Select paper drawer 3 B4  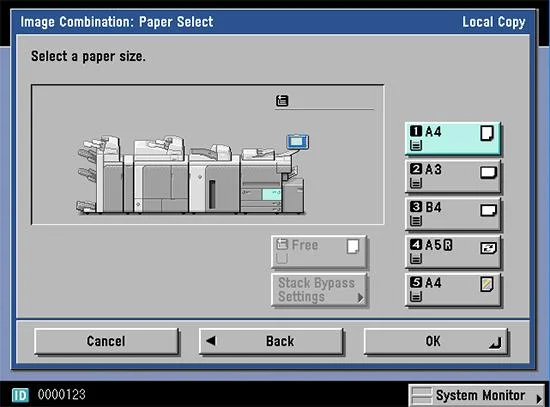pyautogui.click(x=452, y=214)
